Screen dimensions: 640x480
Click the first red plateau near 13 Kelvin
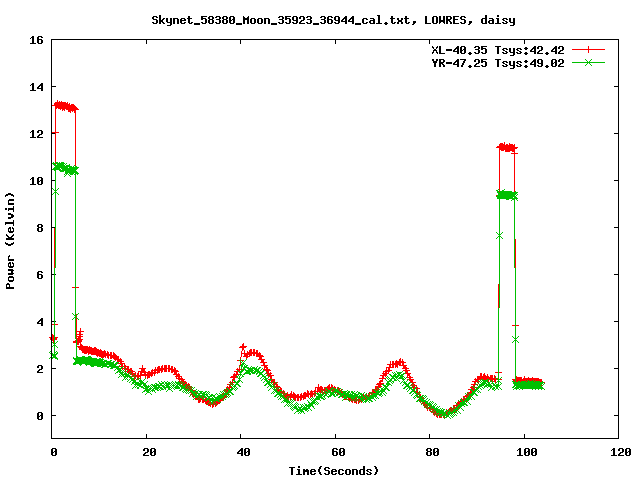pos(65,106)
